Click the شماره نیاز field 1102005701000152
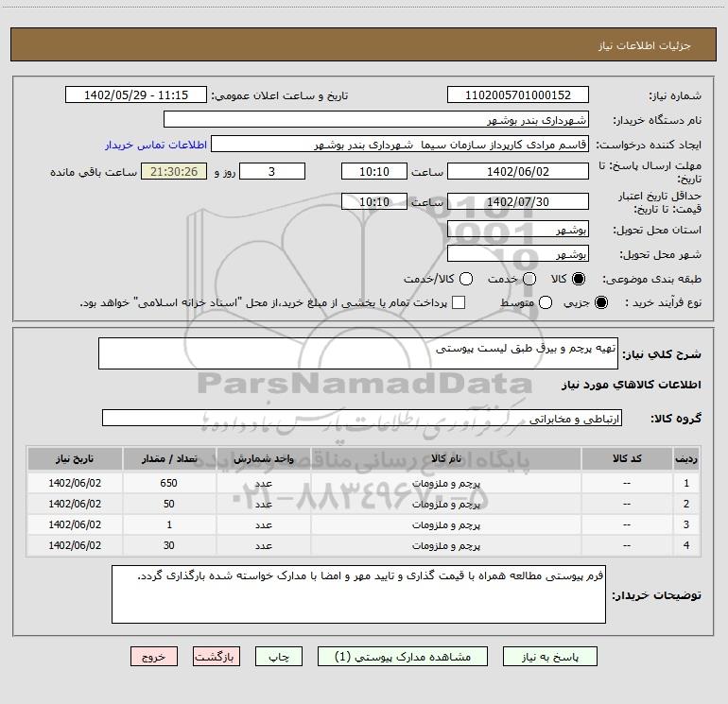 [x=518, y=95]
